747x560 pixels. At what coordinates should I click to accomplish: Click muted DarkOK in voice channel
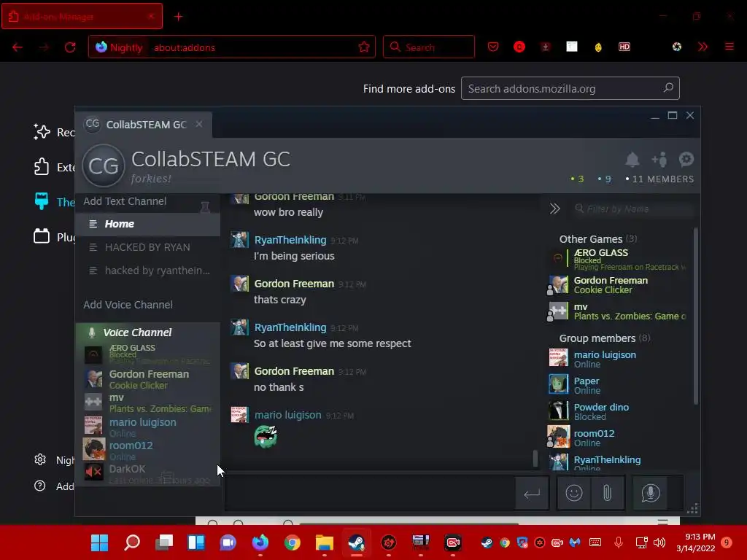[x=147, y=473]
